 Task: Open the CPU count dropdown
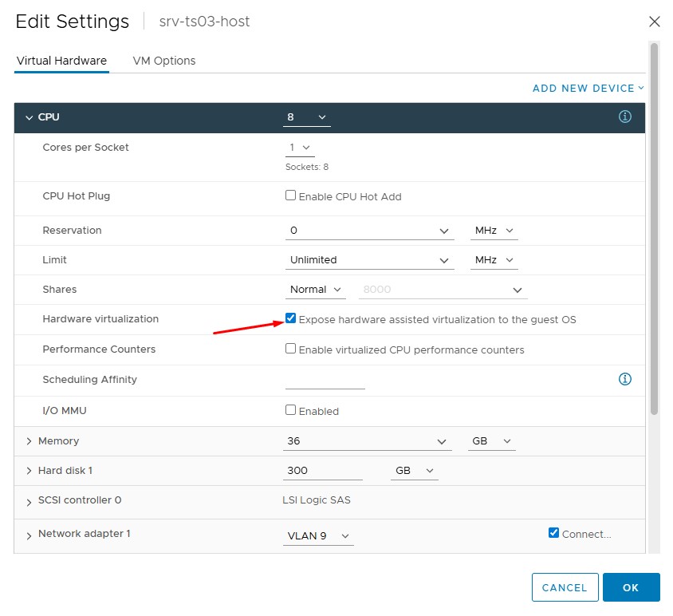click(308, 117)
